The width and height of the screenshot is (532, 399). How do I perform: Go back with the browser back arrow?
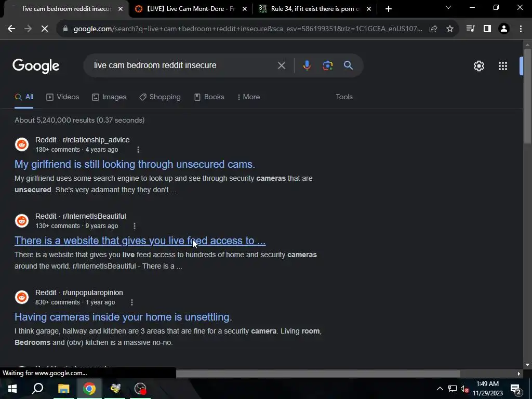pos(11,29)
